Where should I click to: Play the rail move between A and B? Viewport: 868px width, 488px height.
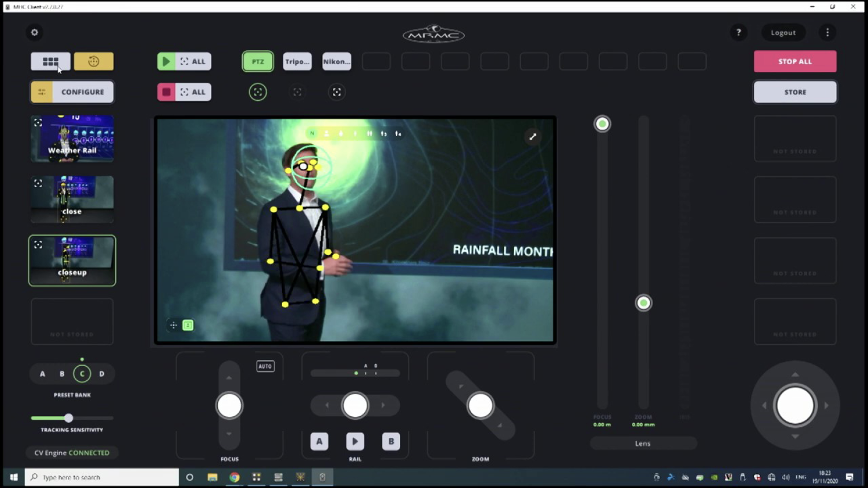coord(355,441)
